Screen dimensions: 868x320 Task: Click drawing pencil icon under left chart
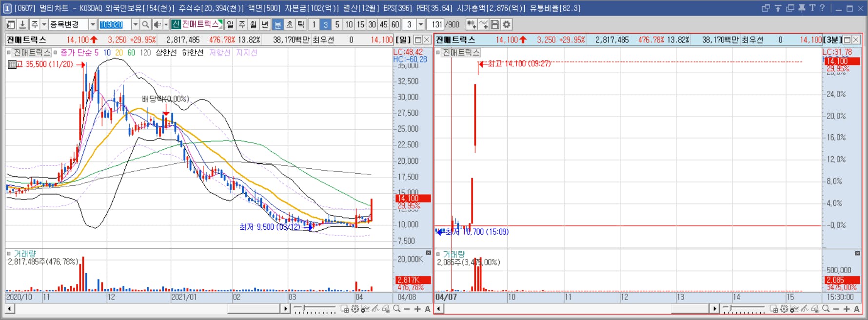tap(375, 309)
